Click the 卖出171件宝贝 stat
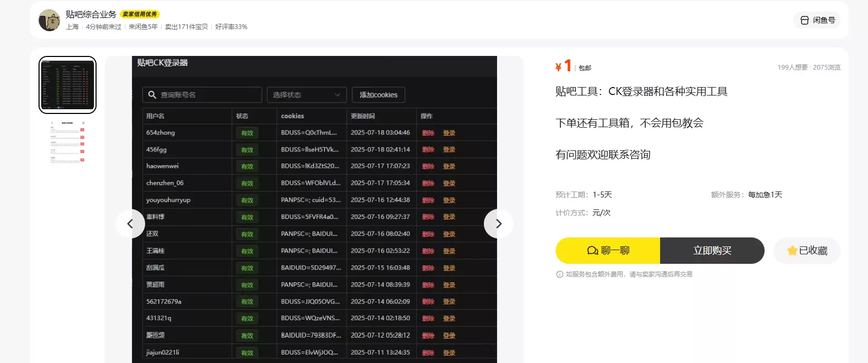The width and height of the screenshot is (868, 363). 186,27
